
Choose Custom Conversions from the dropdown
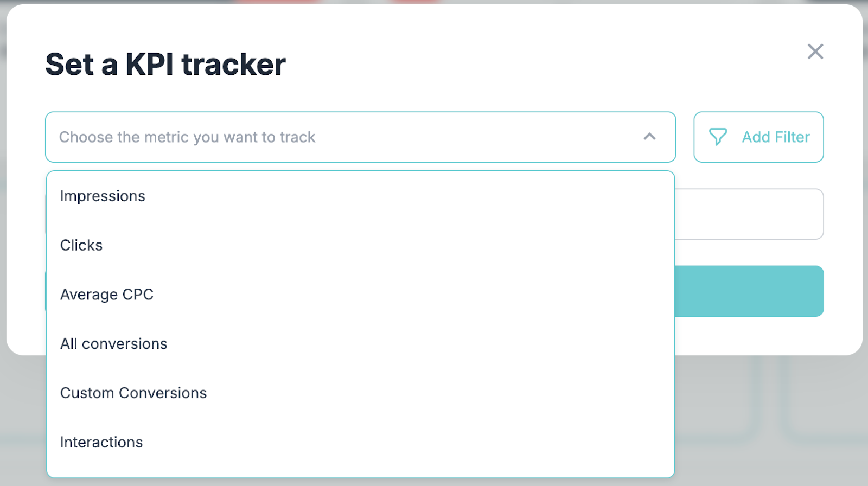coord(133,393)
